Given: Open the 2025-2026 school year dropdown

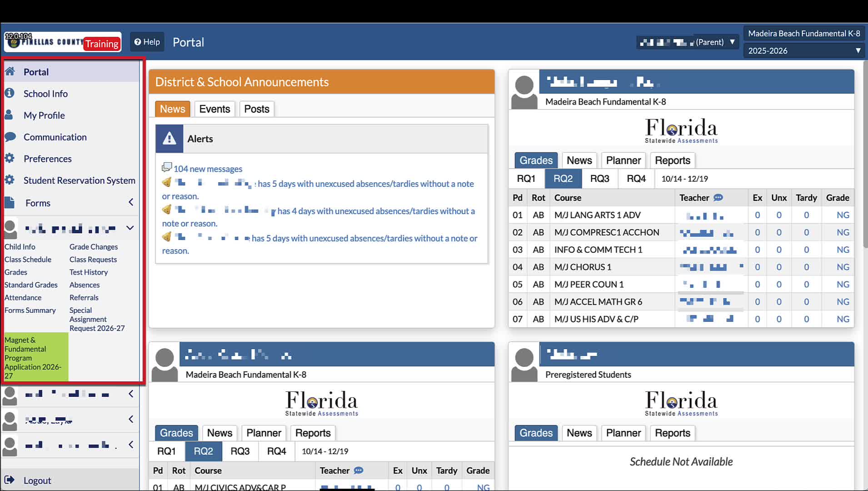Looking at the screenshot, I should pyautogui.click(x=804, y=50).
